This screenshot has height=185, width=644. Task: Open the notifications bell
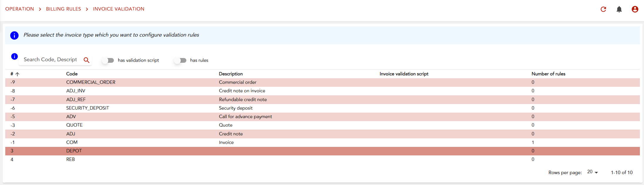pyautogui.click(x=619, y=9)
